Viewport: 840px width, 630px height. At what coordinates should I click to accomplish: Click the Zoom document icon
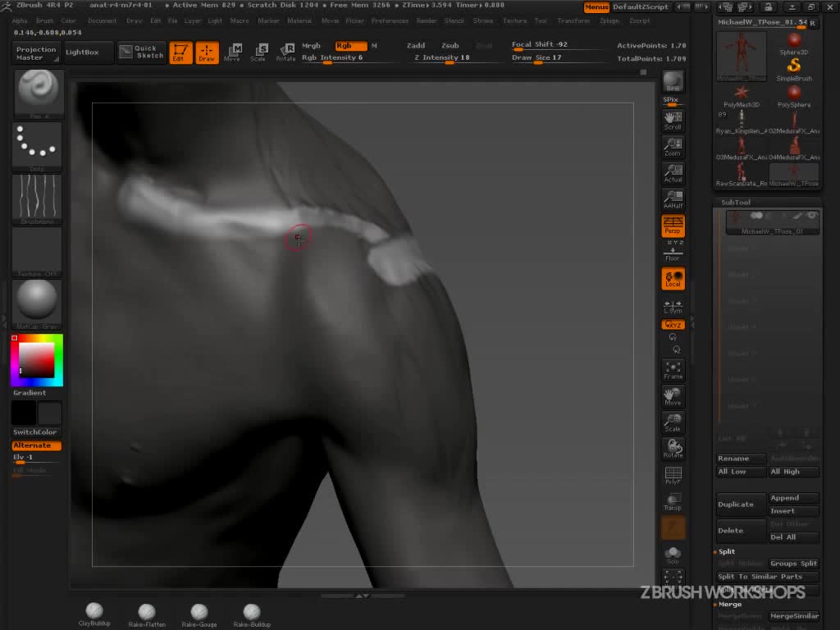click(673, 147)
